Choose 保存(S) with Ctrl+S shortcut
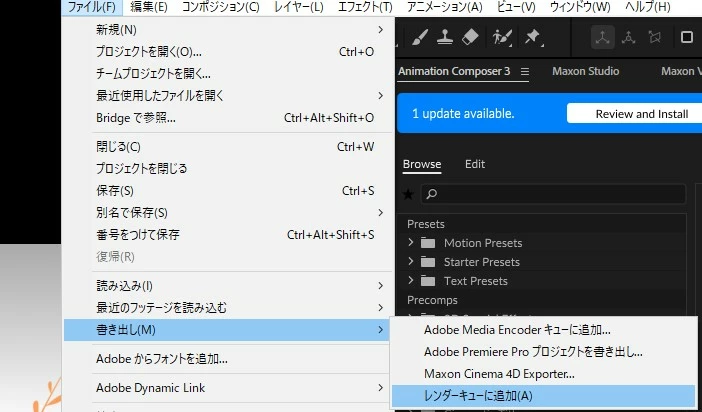 [x=227, y=191]
